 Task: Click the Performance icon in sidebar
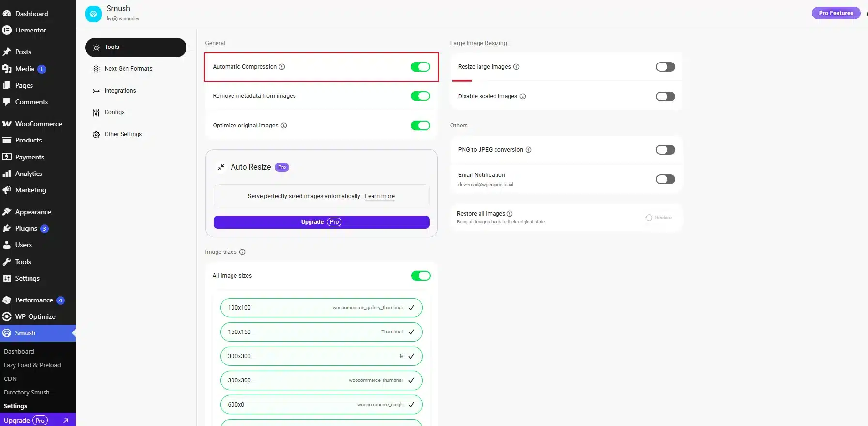pyautogui.click(x=7, y=300)
